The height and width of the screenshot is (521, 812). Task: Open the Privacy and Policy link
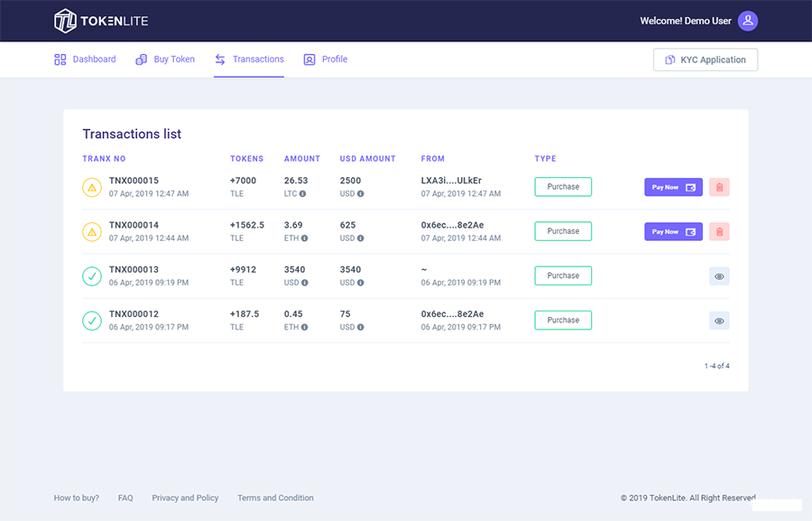click(x=185, y=498)
